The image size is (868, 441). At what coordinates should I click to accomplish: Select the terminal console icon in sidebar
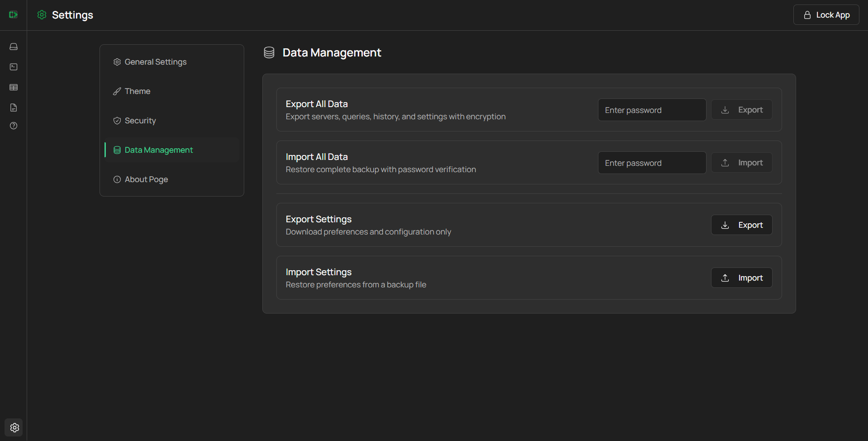(x=14, y=67)
